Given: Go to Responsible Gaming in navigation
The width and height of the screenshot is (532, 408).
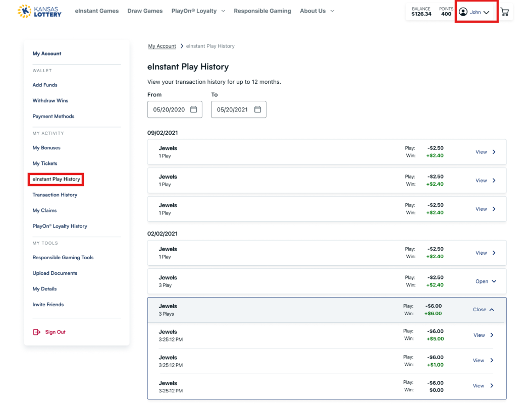Looking at the screenshot, I should click(262, 11).
